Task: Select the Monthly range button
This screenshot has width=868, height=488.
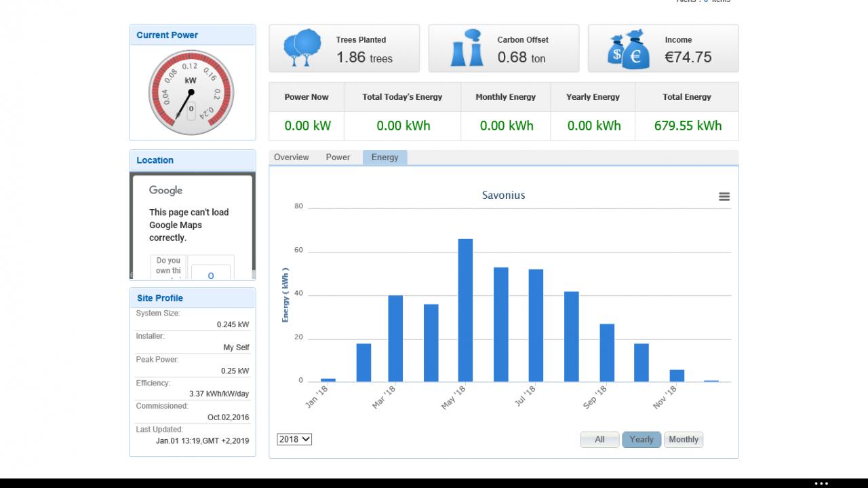Action: (684, 440)
